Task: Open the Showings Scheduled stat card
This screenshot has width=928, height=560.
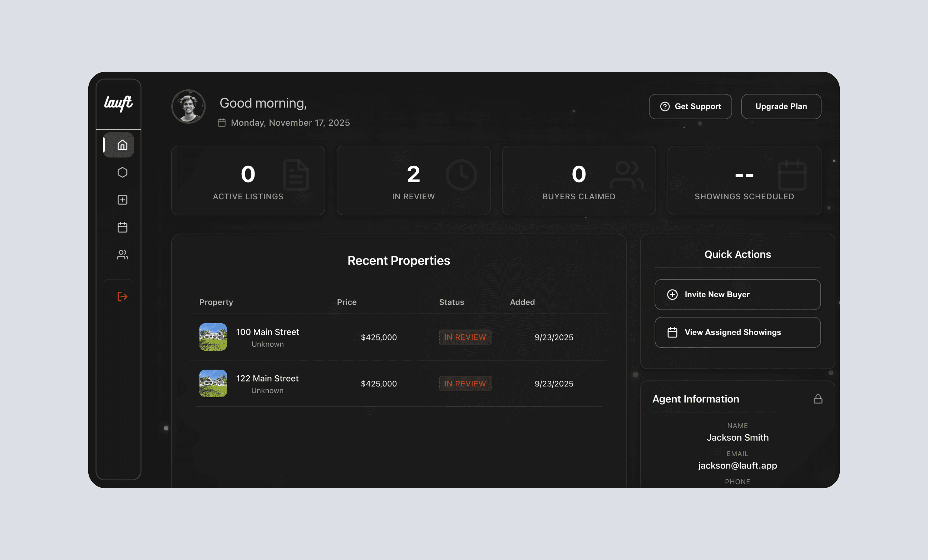Action: click(744, 181)
